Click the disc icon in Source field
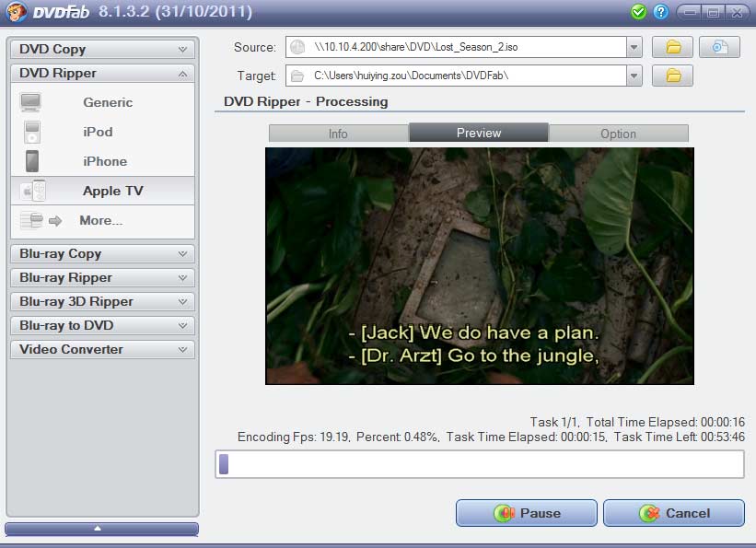The height and width of the screenshot is (548, 756). (298, 47)
